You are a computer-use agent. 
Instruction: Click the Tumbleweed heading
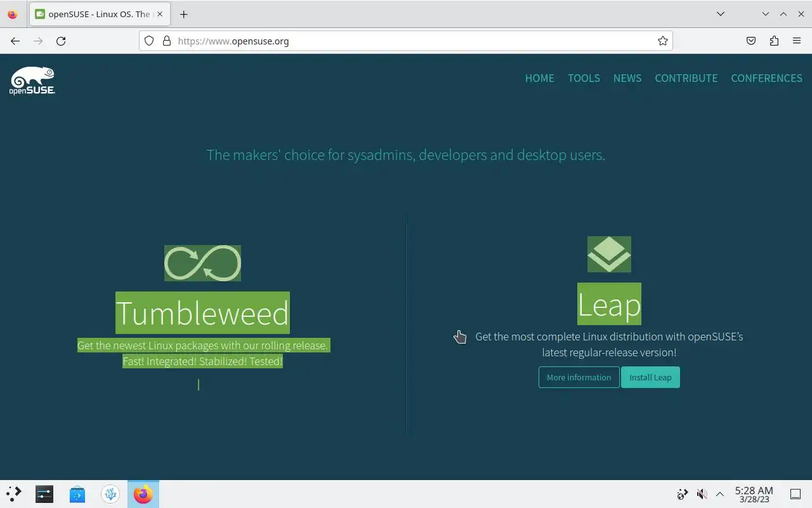[x=202, y=312]
